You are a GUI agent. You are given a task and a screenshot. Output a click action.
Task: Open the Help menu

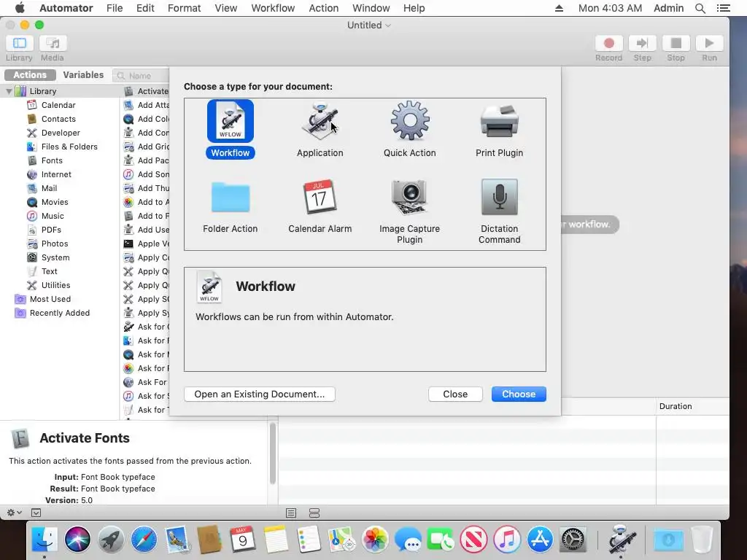[x=414, y=8]
